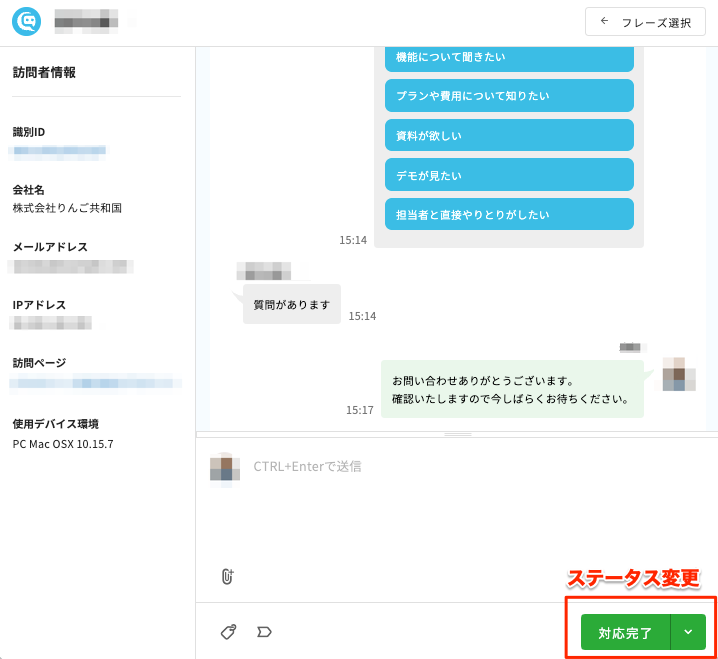Click the 訪問者情報 panel heading
This screenshot has height=659, width=718.
coord(44,72)
